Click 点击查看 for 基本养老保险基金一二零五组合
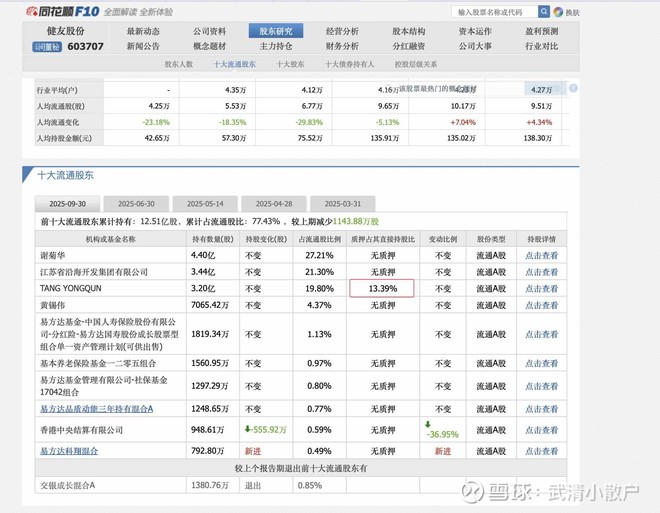Screen dimensions: 660x513 pos(542,363)
